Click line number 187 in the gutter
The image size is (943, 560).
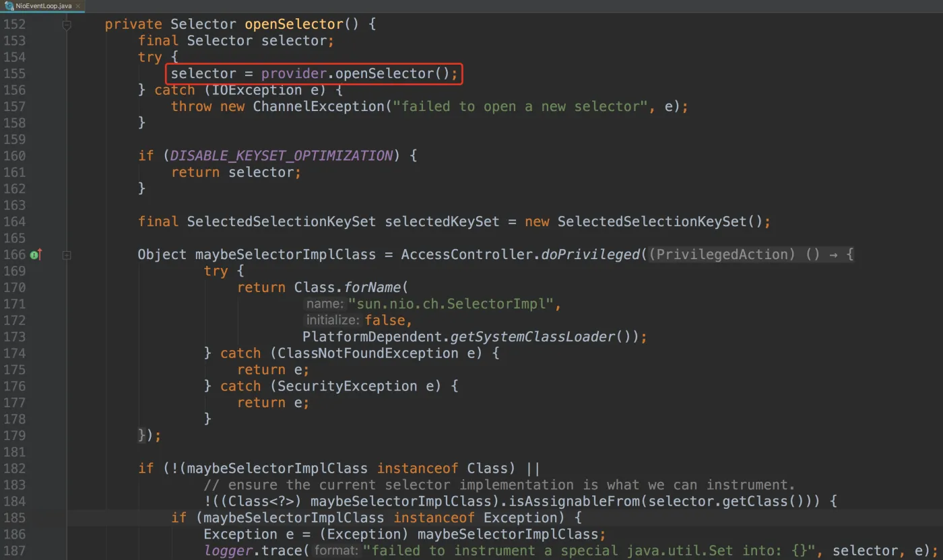pos(14,551)
